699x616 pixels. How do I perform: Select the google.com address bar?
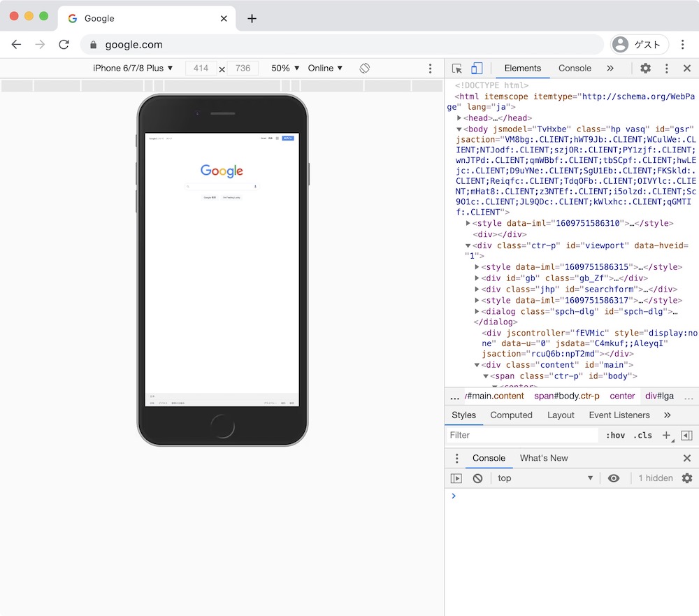(x=342, y=45)
